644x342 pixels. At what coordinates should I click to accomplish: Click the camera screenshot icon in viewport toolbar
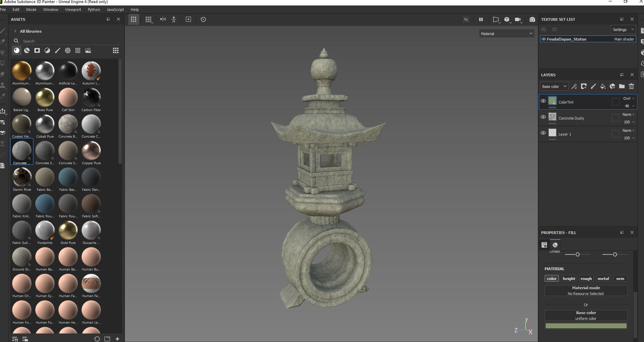[x=532, y=19]
